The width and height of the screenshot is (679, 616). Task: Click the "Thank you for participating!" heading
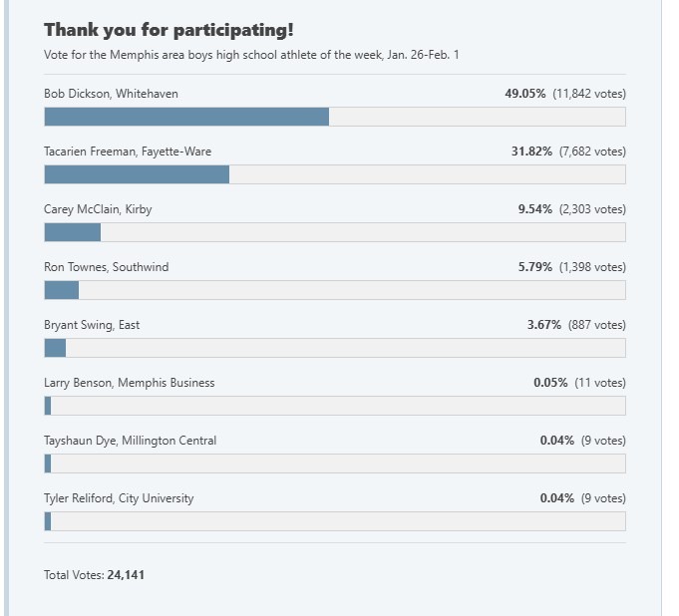click(169, 30)
